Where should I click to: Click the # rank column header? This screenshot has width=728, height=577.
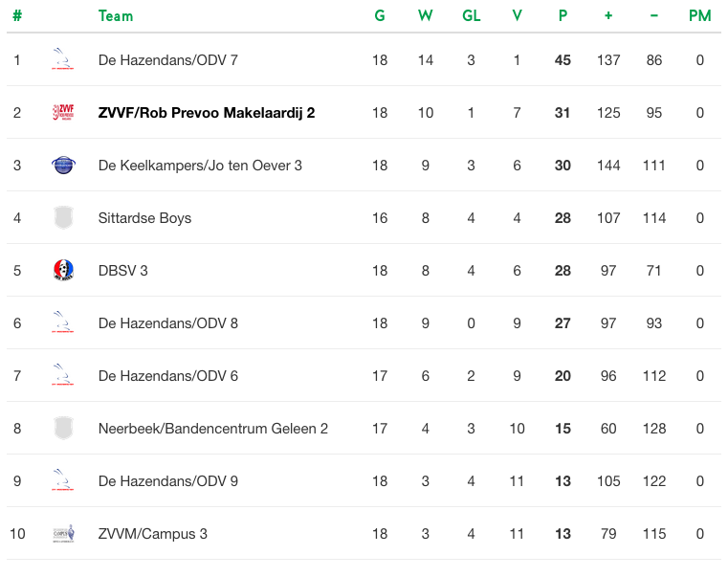coord(17,16)
